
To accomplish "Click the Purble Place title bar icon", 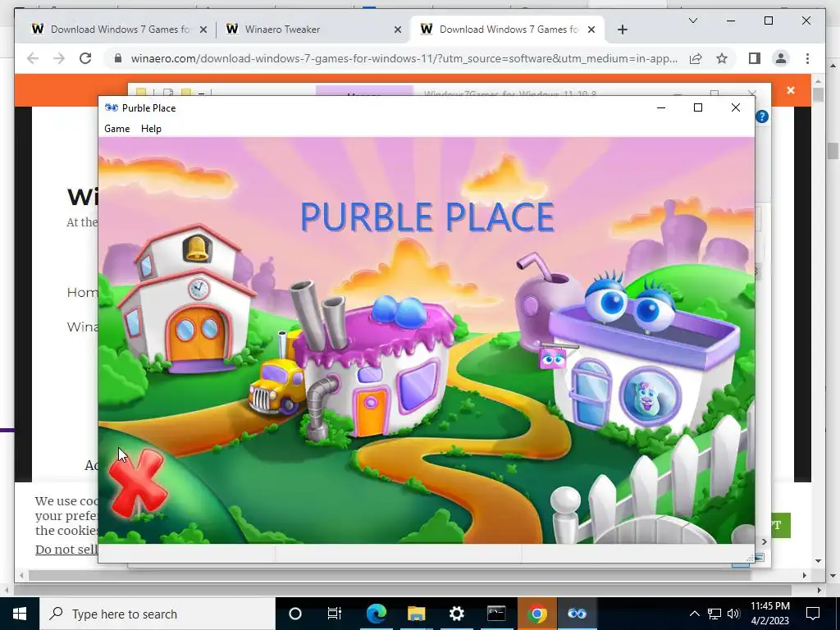I will pyautogui.click(x=112, y=107).
